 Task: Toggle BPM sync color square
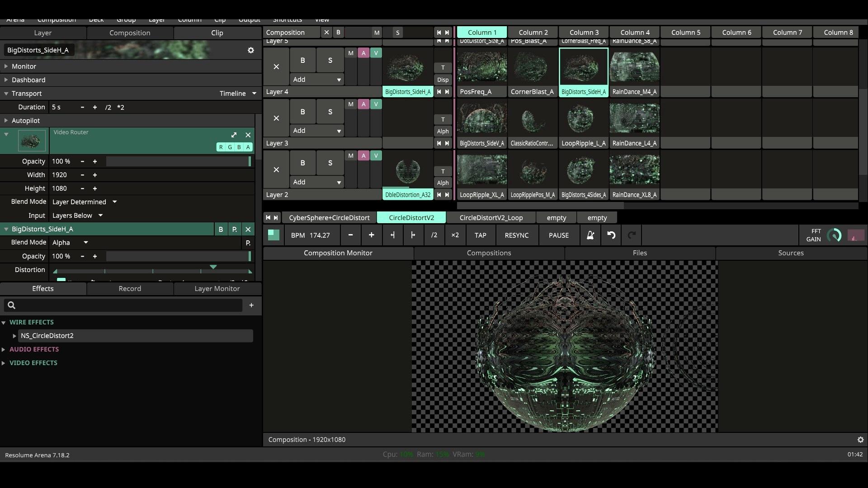tap(274, 235)
